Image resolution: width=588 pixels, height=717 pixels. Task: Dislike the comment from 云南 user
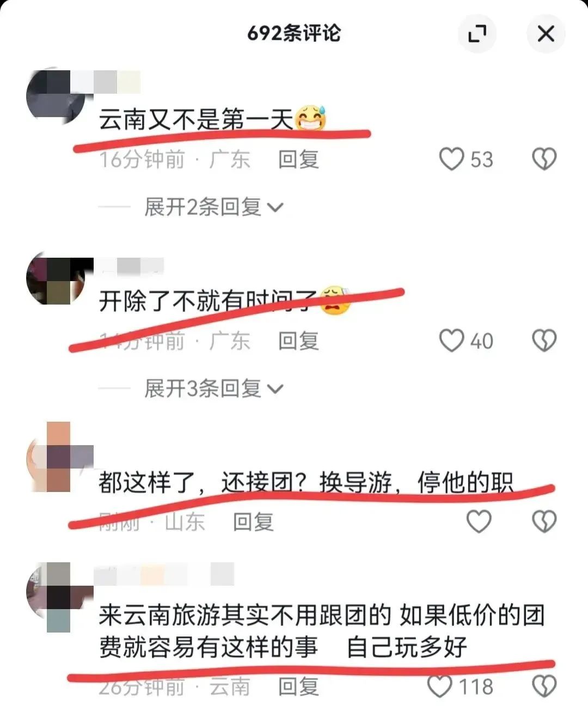click(x=543, y=686)
